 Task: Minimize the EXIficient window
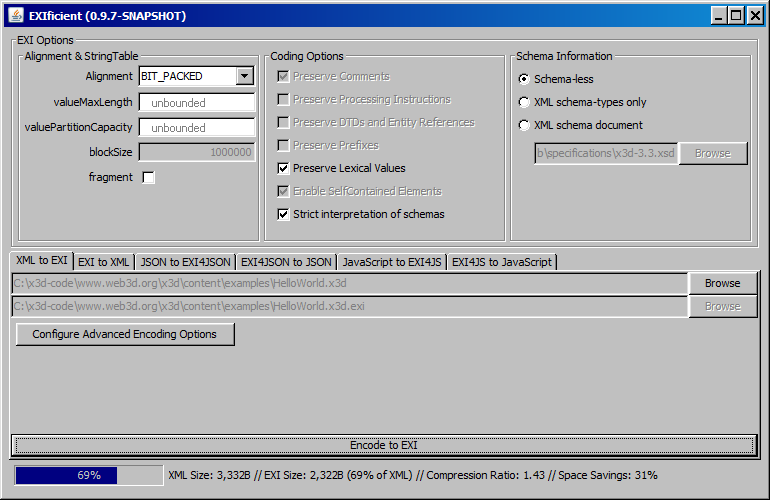[718, 16]
